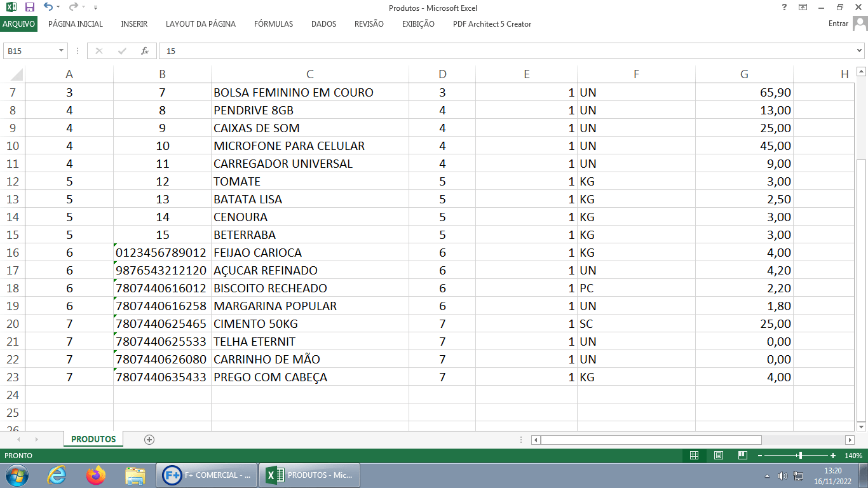This screenshot has width=868, height=488.
Task: Switch to INSERIR ribbon tab
Action: tap(134, 24)
